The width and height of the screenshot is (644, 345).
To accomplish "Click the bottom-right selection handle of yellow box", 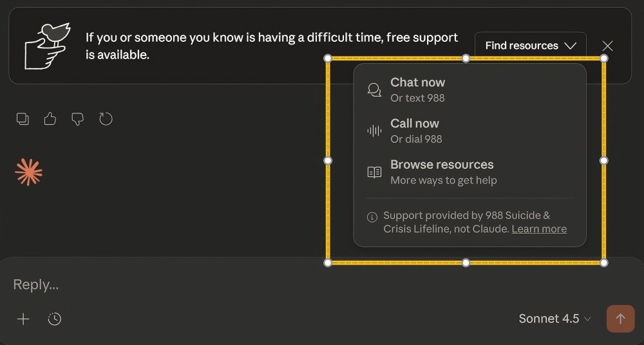I will (604, 263).
